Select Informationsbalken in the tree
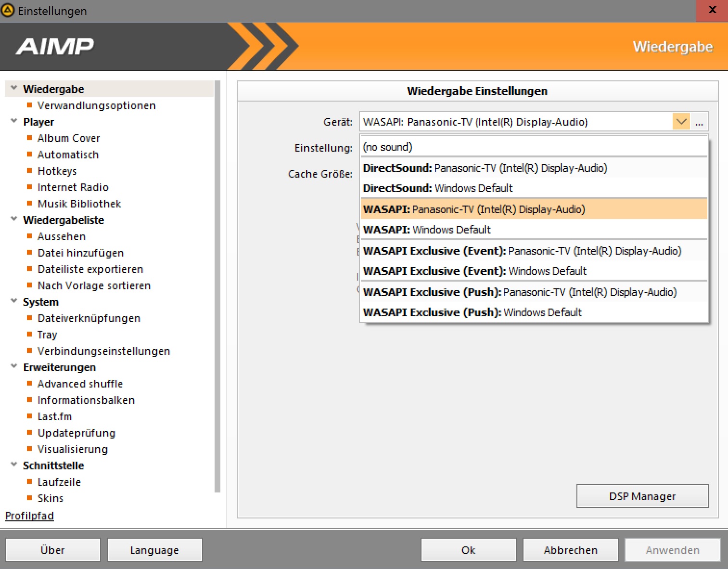 pos(86,400)
